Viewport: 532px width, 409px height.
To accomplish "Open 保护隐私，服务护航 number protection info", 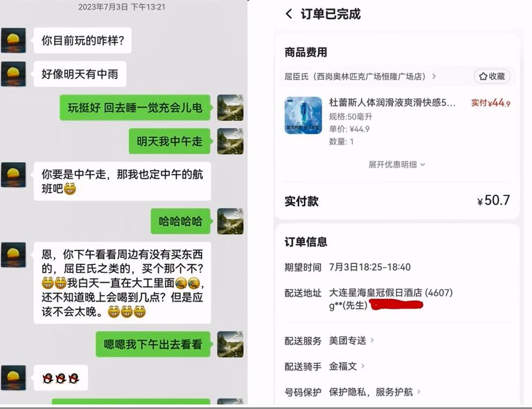I will click(374, 392).
